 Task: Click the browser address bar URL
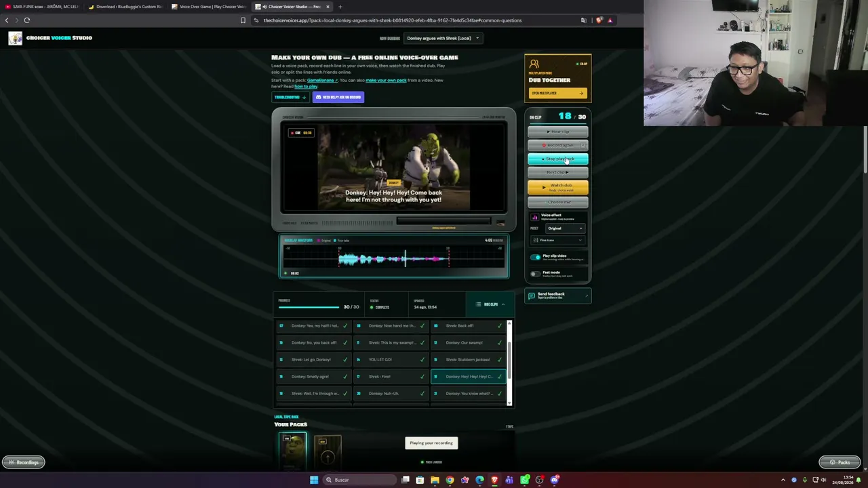(x=393, y=20)
